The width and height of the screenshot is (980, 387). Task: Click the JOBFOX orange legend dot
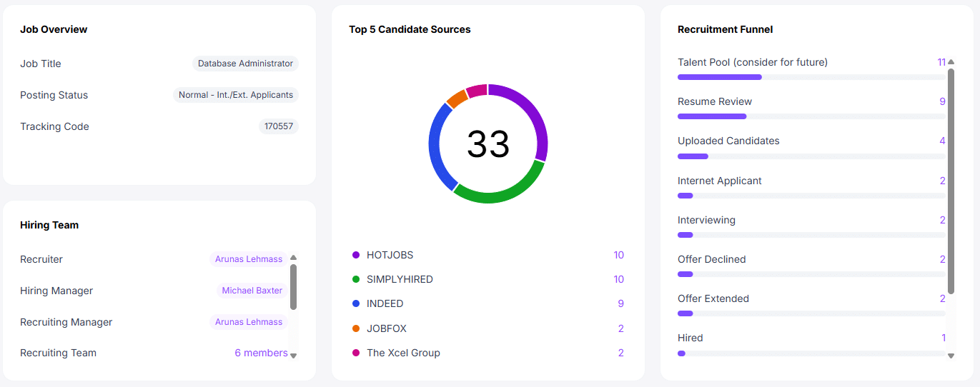point(356,328)
